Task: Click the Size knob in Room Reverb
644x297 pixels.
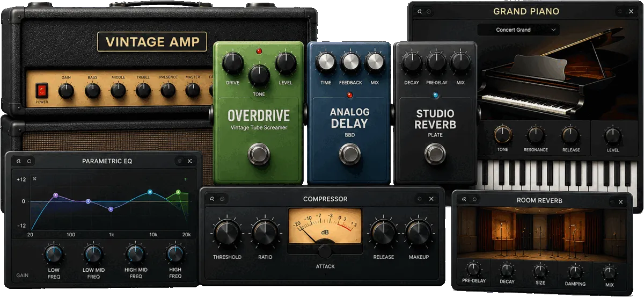Action: [x=540, y=271]
